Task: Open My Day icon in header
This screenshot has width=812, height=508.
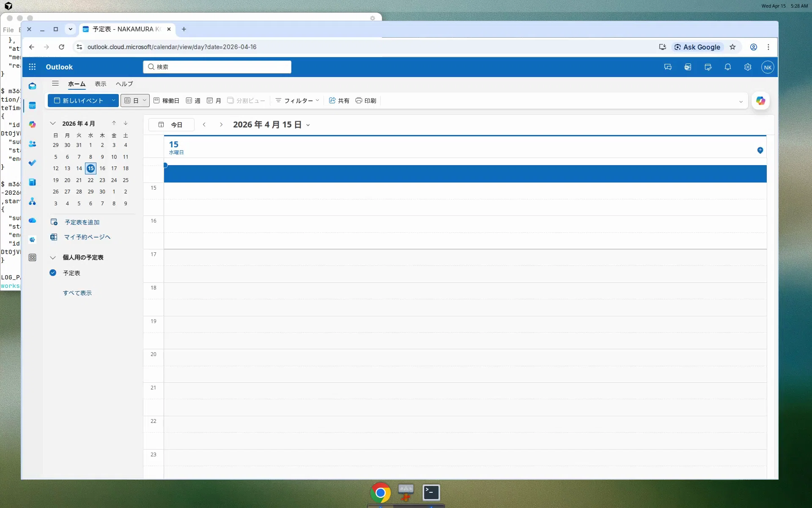Action: click(x=708, y=67)
